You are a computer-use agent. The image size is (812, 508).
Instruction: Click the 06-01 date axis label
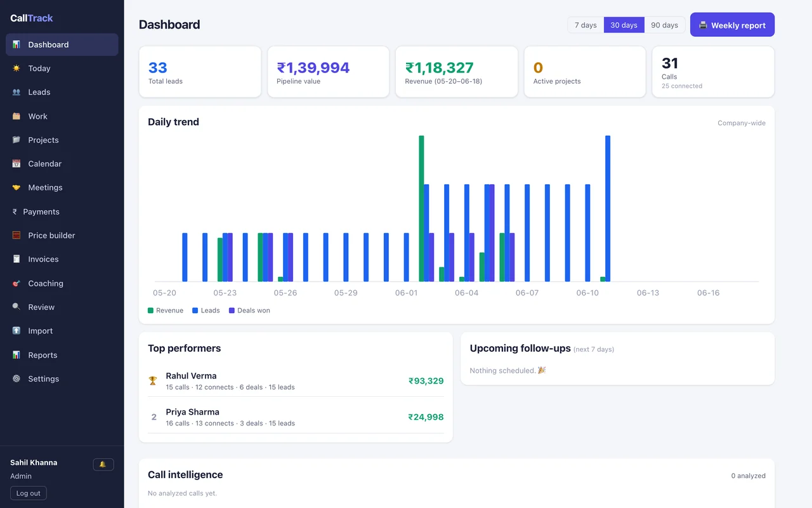[x=406, y=293]
